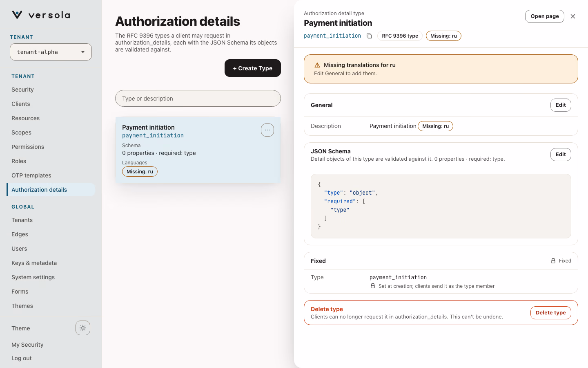
Task: Click the Missing: ru badge in panel header
Action: point(443,36)
